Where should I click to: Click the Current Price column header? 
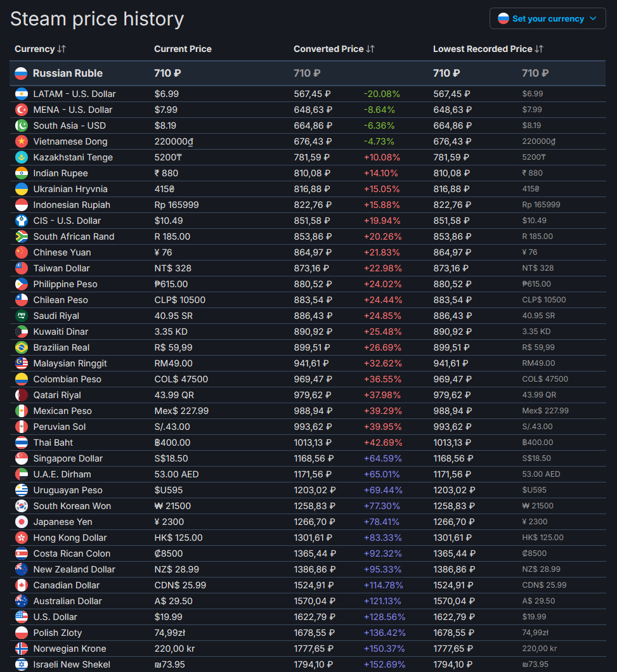183,49
